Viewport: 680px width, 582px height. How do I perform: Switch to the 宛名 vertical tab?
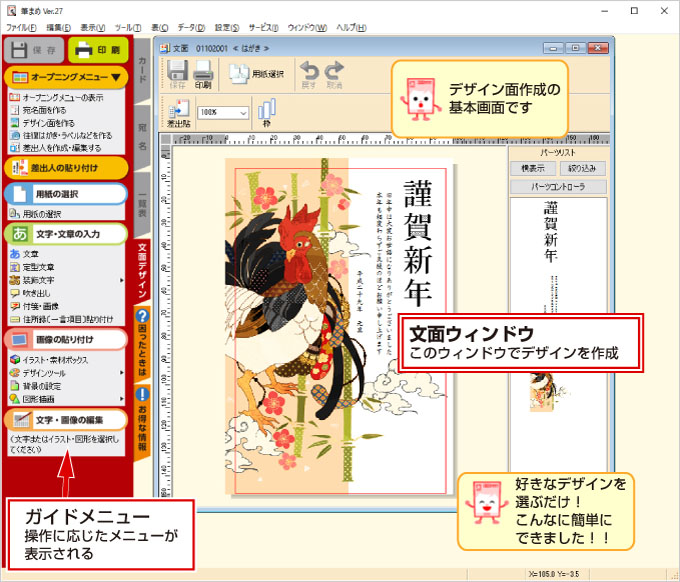point(142,136)
